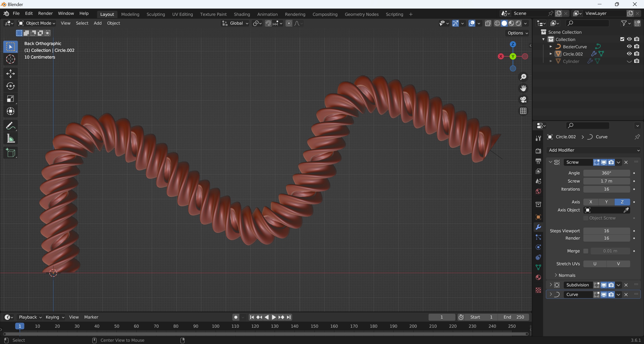Open Object Mode dropdown
644x344 pixels.
click(37, 23)
